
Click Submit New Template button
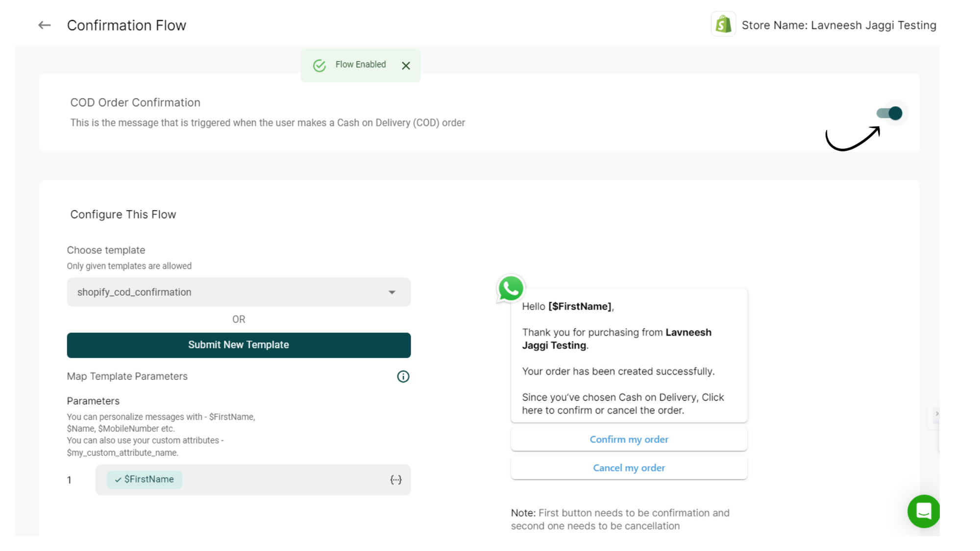tap(238, 345)
